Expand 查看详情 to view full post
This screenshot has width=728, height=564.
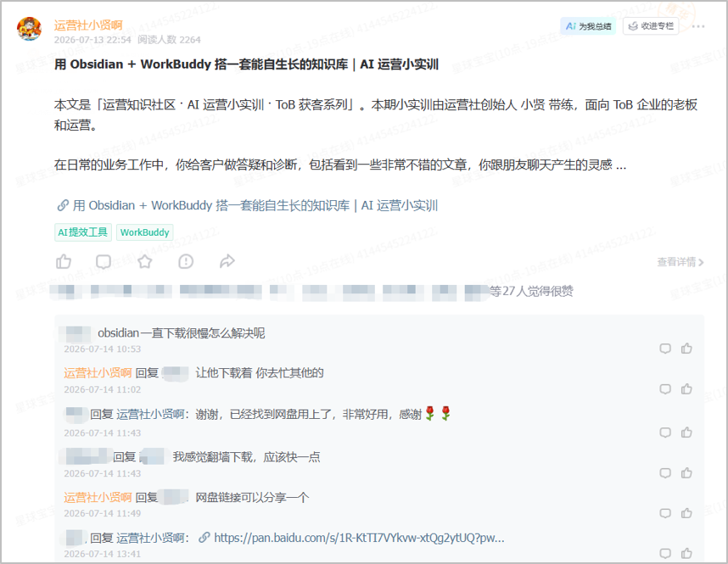pos(680,262)
